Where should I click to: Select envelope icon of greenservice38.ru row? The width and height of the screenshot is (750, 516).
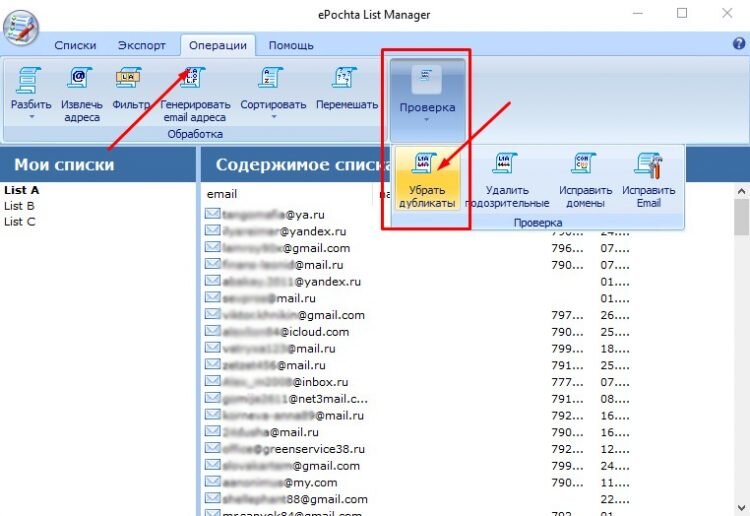pos(212,448)
